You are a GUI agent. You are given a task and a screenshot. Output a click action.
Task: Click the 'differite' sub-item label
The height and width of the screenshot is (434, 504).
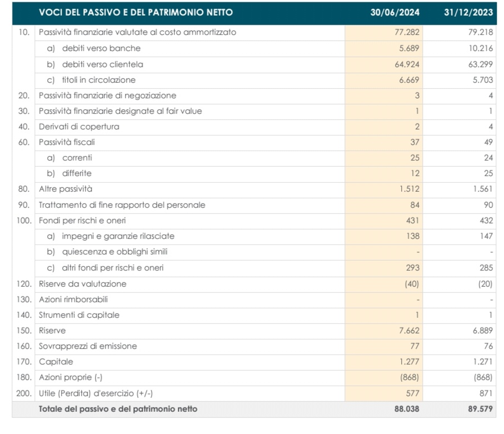[77, 173]
